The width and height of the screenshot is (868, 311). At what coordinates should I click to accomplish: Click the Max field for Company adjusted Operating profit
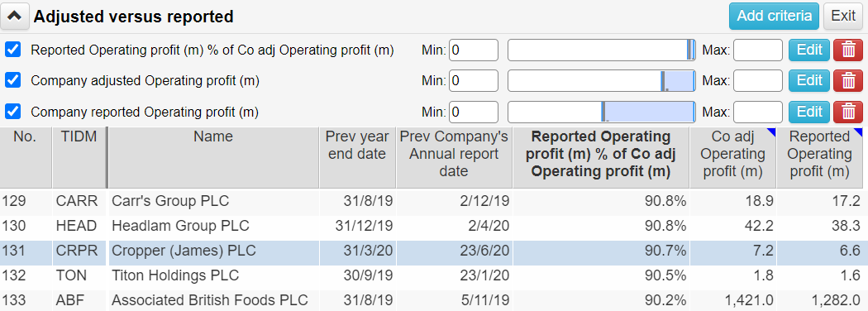(x=758, y=81)
